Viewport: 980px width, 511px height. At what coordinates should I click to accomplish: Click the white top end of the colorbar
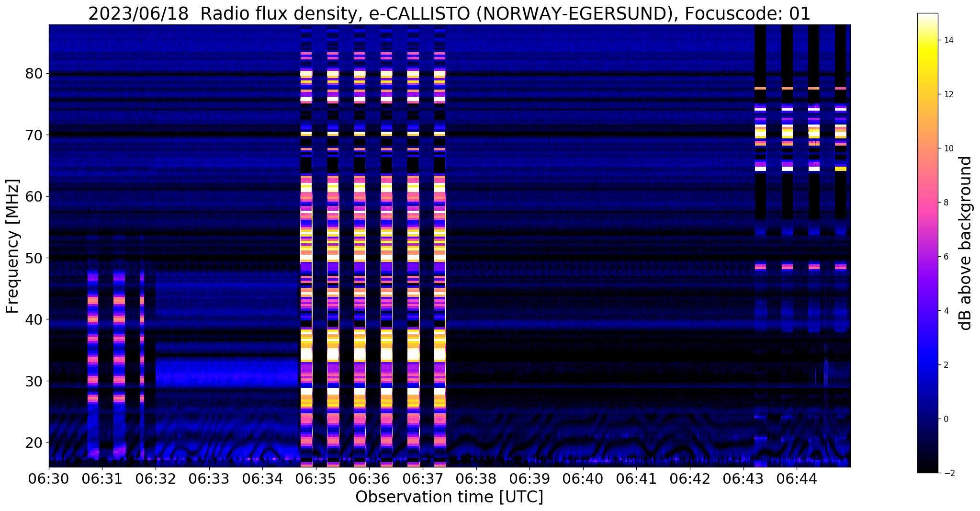tap(927, 17)
